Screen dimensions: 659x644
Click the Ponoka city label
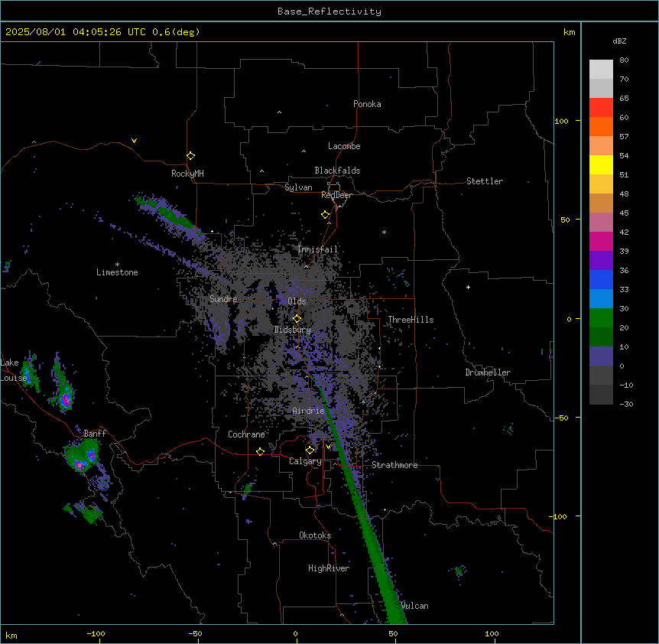[x=367, y=104]
